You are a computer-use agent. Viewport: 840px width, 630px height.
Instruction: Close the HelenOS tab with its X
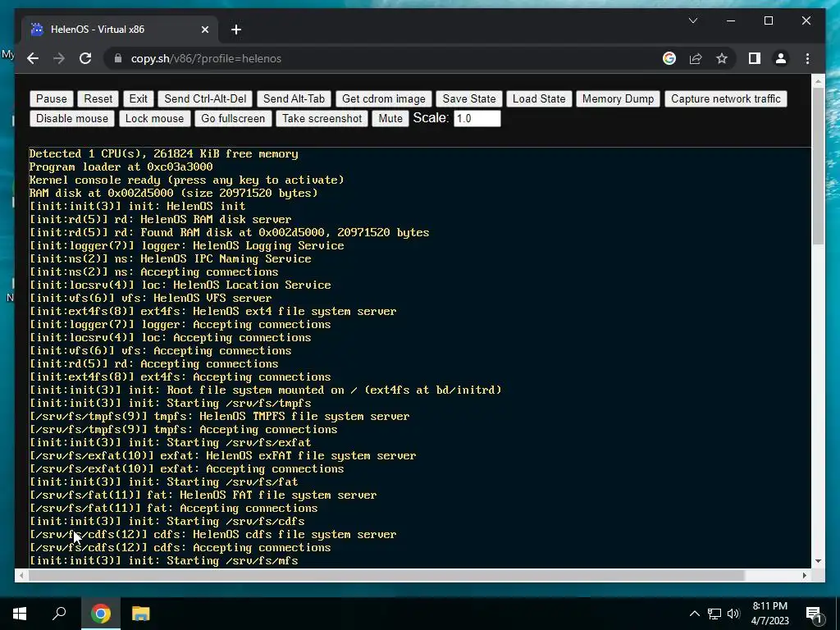[x=204, y=30]
